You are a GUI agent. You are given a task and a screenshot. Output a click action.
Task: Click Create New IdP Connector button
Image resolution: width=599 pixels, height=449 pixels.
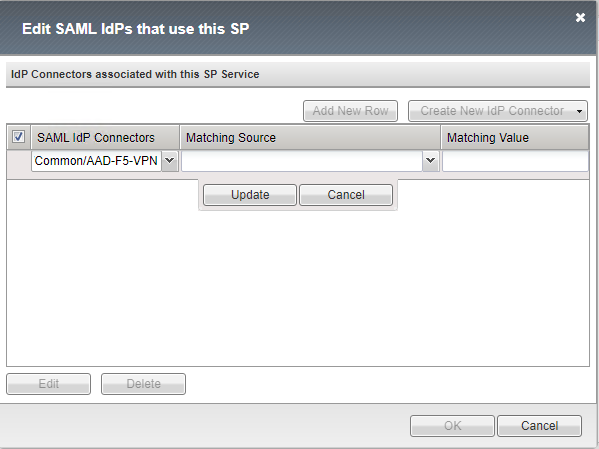tap(492, 111)
